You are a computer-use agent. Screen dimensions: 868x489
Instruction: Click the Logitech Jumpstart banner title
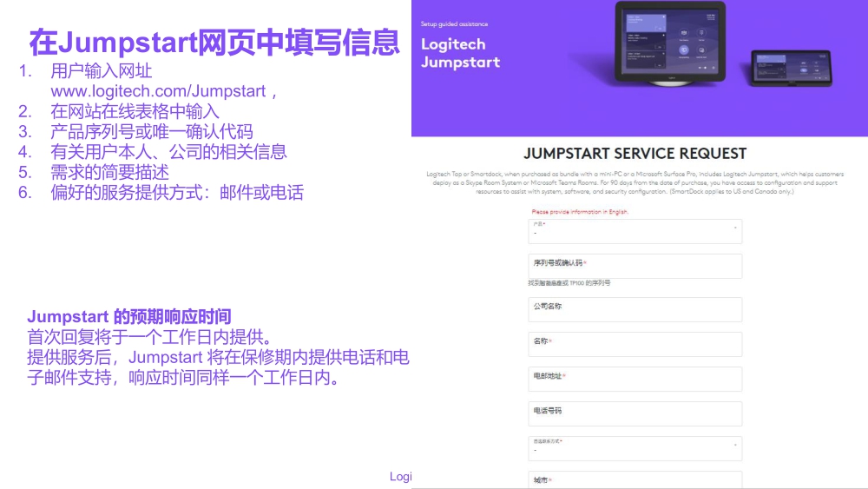tap(461, 53)
